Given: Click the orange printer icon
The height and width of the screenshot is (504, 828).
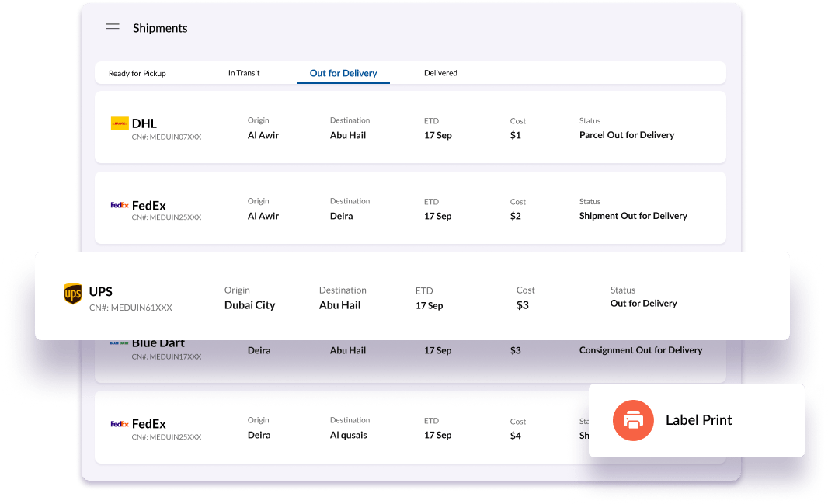Looking at the screenshot, I should (x=633, y=420).
